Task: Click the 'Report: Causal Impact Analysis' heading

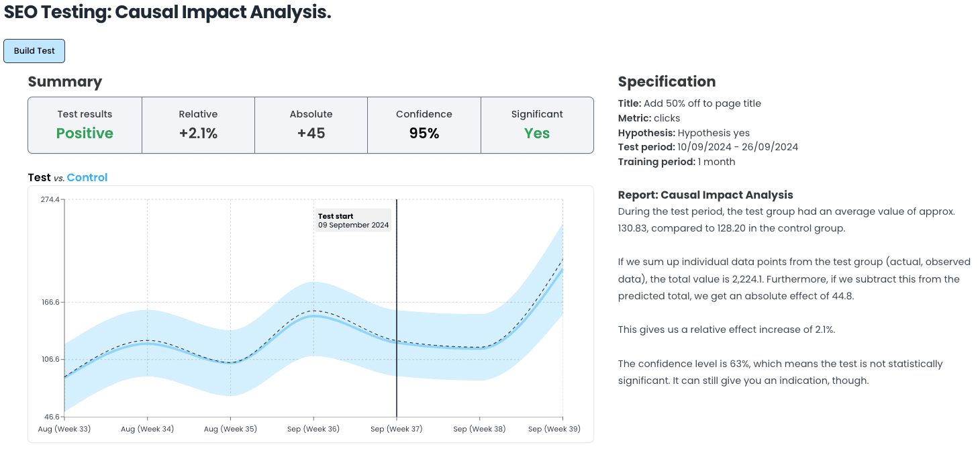Action: click(x=705, y=195)
